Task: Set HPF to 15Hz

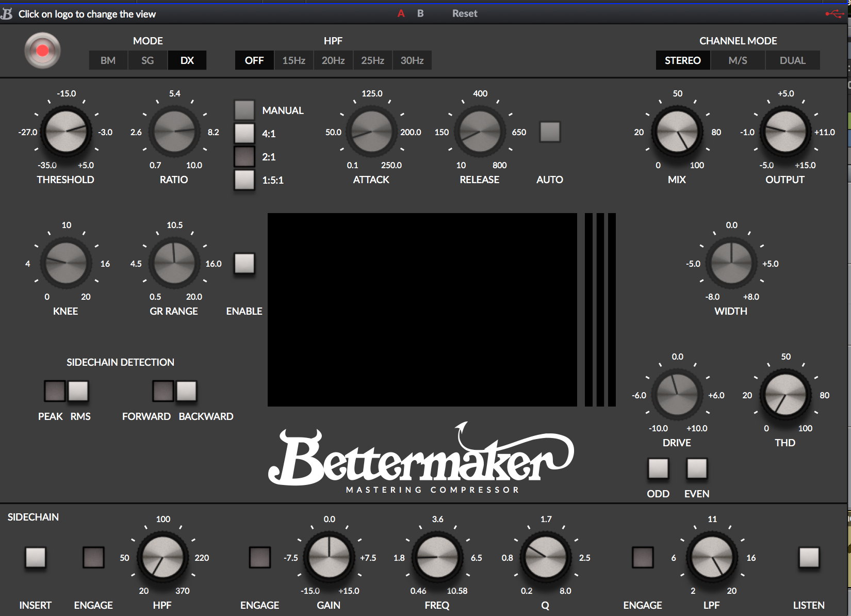Action: pos(294,60)
